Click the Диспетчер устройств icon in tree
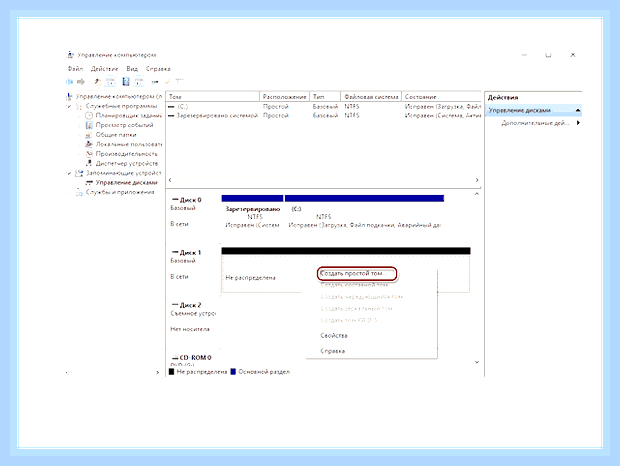620x466 pixels. click(89, 163)
